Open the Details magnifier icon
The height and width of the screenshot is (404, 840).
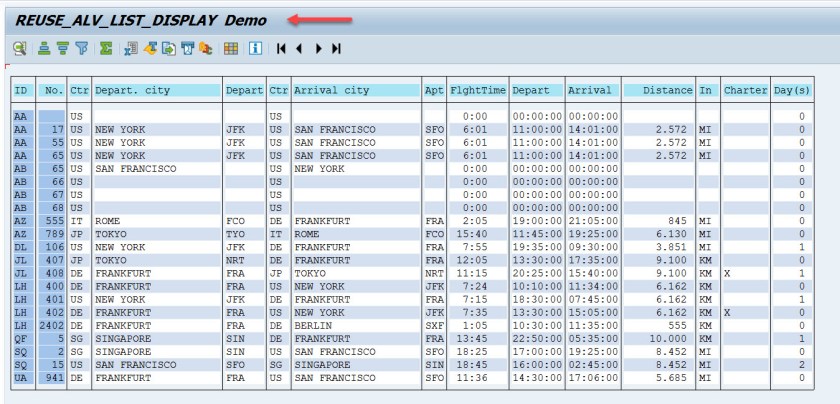[20, 49]
